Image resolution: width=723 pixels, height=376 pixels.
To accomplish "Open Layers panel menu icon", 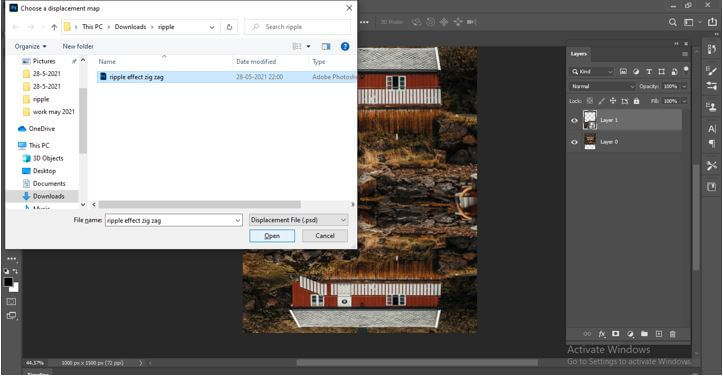I will [685, 54].
